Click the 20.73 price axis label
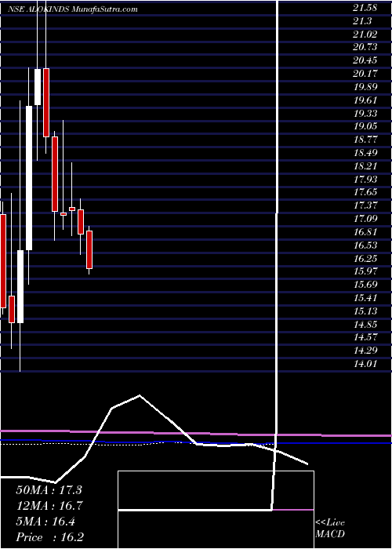The width and height of the screenshot is (392, 549). 365,48
